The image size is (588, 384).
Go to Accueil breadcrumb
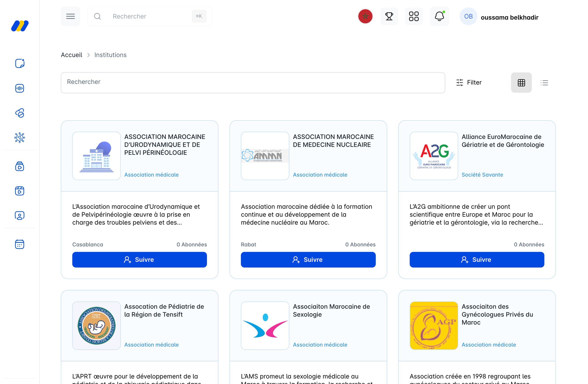71,55
